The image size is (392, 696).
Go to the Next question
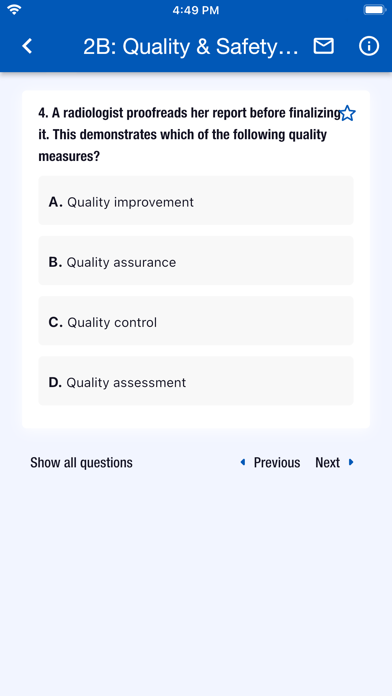click(x=327, y=463)
